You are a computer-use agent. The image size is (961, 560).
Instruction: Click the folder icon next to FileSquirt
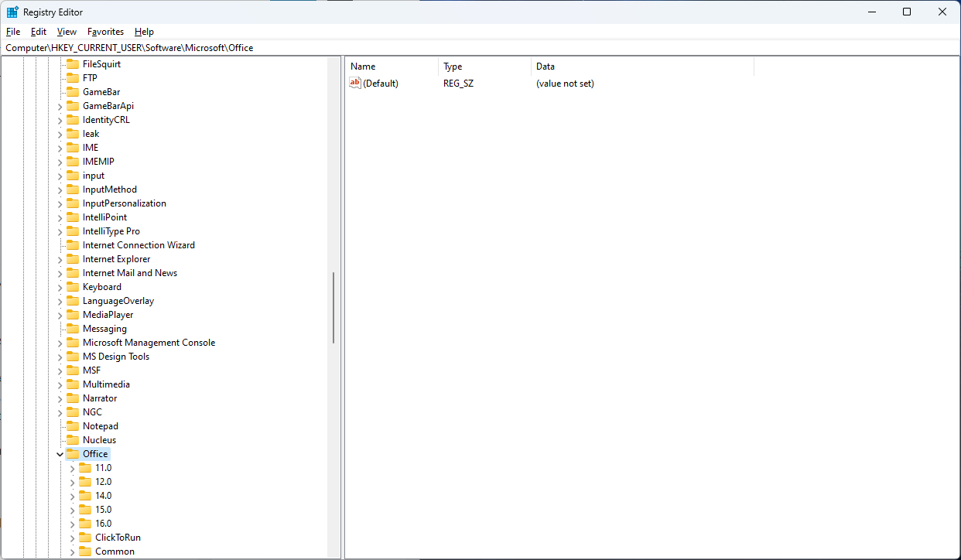tap(73, 64)
